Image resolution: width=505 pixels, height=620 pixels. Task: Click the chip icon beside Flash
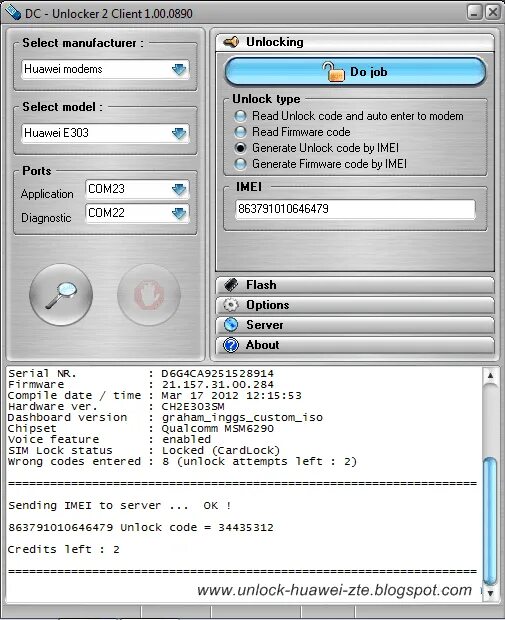[231, 285]
